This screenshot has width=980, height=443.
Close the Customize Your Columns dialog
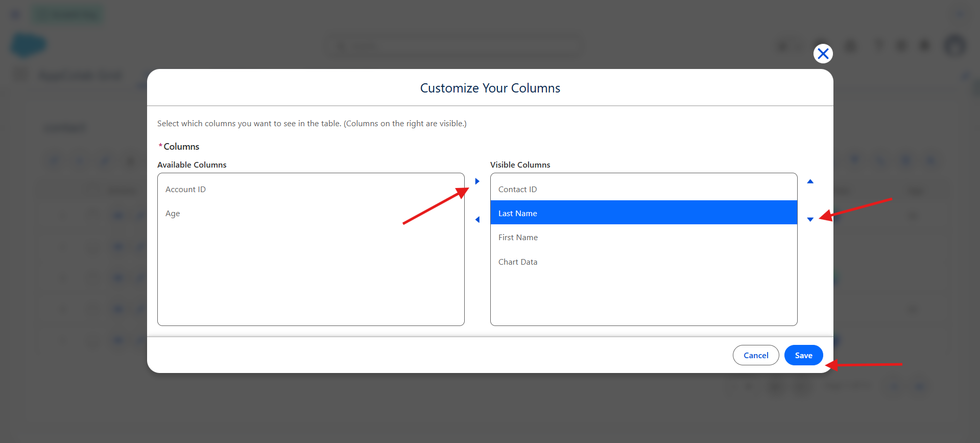click(x=823, y=54)
